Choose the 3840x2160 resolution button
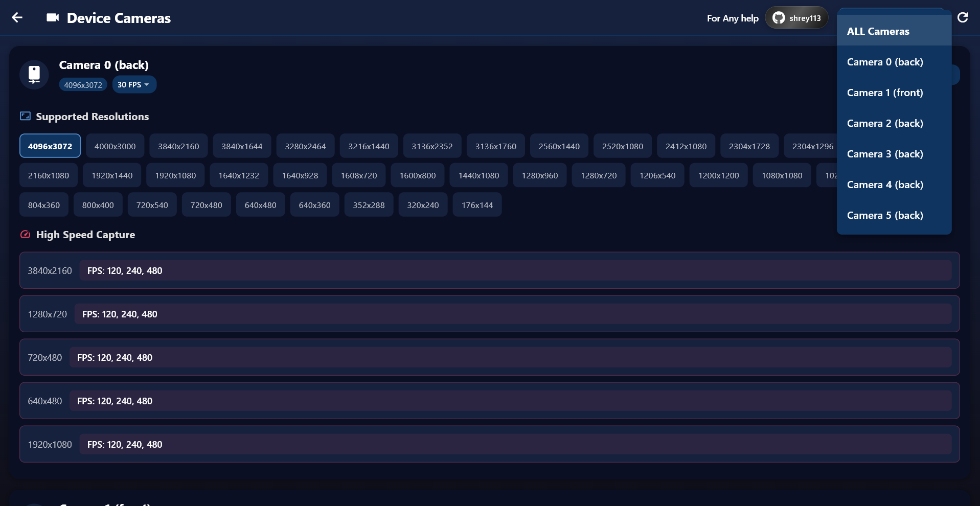Screen dimensions: 980x506 (x=178, y=146)
